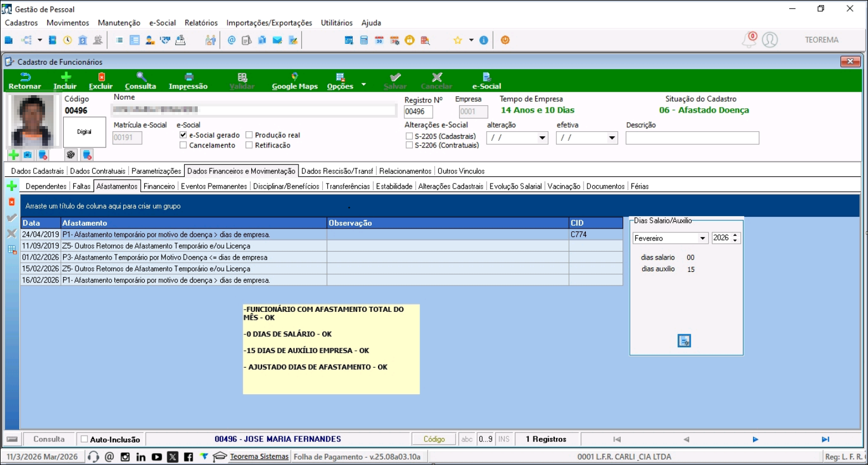This screenshot has width=868, height=465.
Task: Open the alteração date dropdown
Action: point(542,138)
